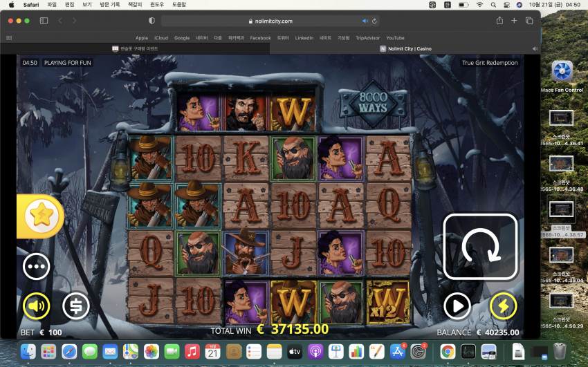588x367 pixels.
Task: Go forward in Safari history
Action: point(74,21)
